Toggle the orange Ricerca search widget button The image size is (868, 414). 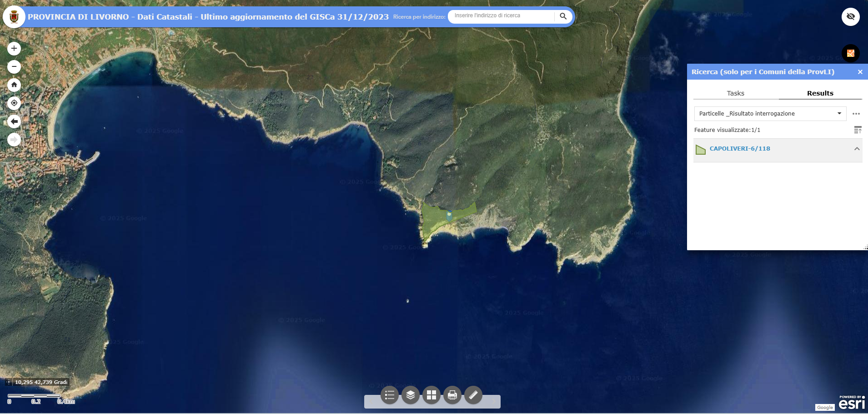coord(850,53)
